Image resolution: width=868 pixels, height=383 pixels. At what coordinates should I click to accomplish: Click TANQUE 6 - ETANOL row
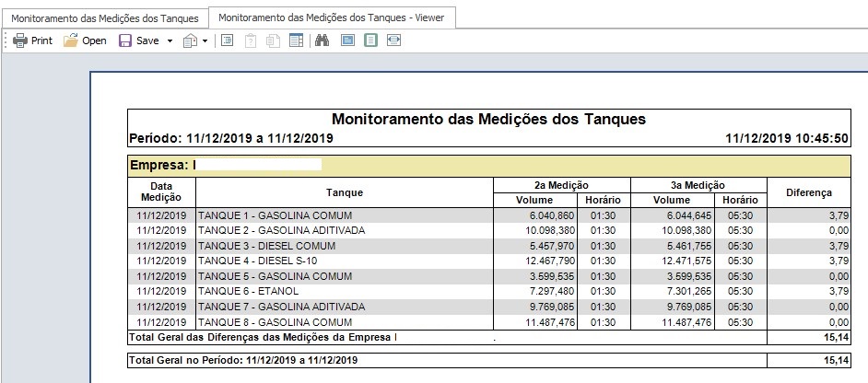pyautogui.click(x=489, y=291)
